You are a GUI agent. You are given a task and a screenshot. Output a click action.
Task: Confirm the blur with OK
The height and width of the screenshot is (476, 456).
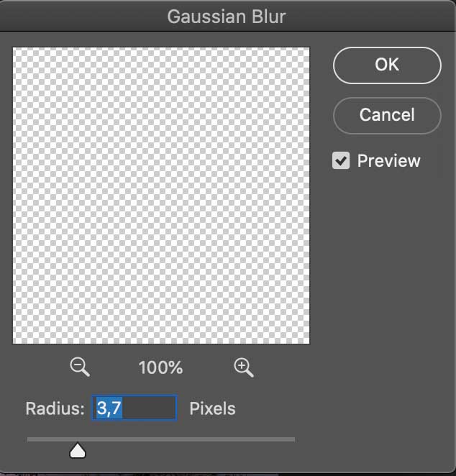pos(387,65)
